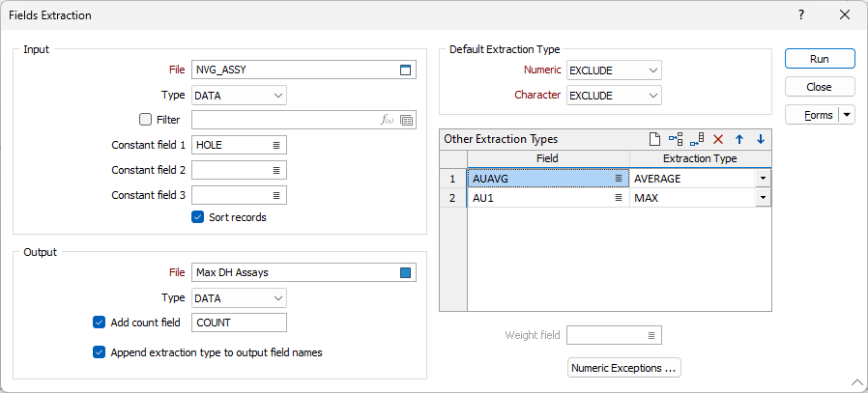This screenshot has width=868, height=393.
Task: Click the Extraction Type column header
Action: (700, 158)
